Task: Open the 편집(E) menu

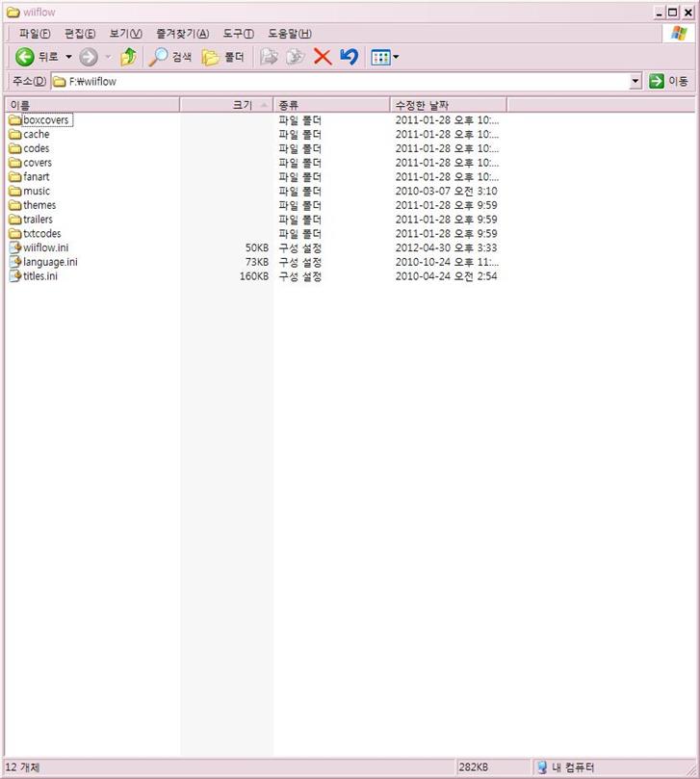Action: point(80,34)
